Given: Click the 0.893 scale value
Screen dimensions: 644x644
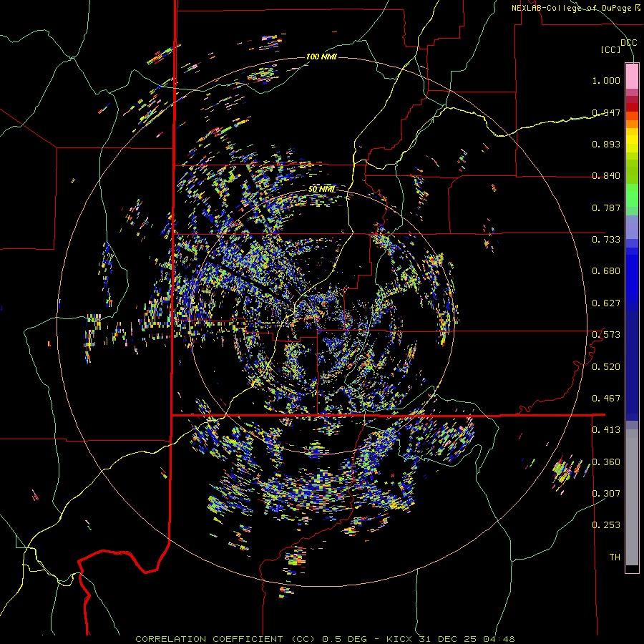Looking at the screenshot, I should pyautogui.click(x=606, y=144).
